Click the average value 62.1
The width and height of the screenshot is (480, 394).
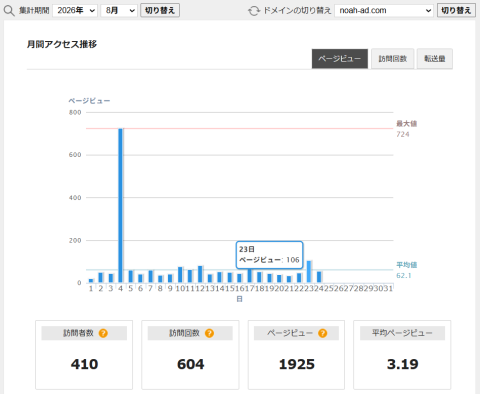(x=404, y=276)
